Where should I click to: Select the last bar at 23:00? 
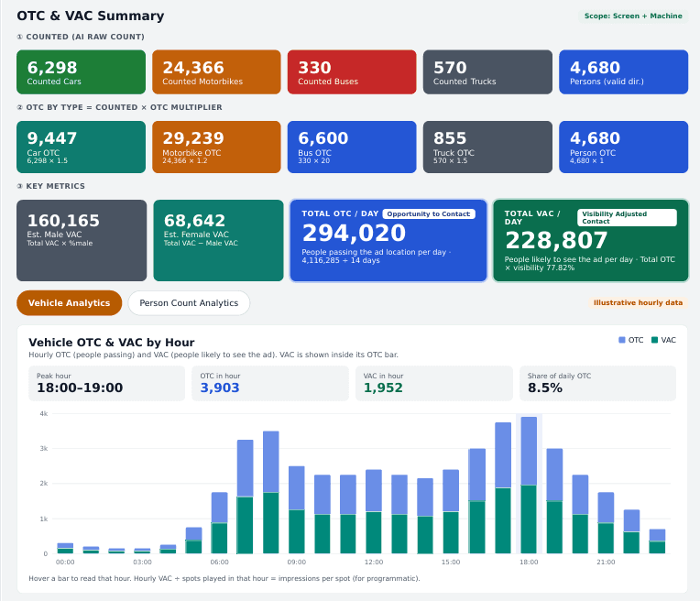click(657, 541)
